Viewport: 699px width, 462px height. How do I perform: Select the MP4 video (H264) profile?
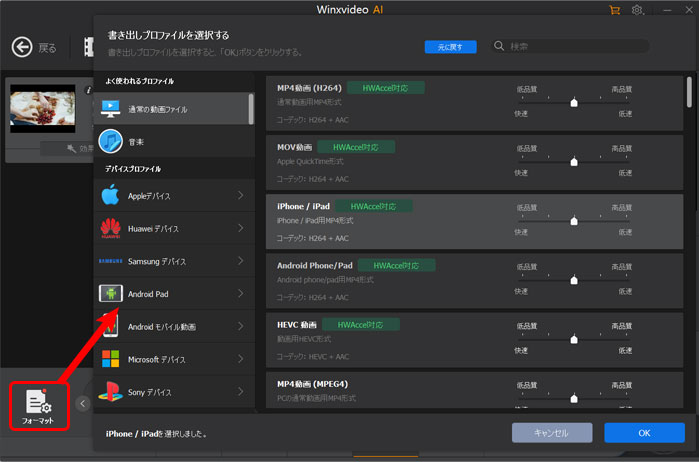click(x=474, y=103)
